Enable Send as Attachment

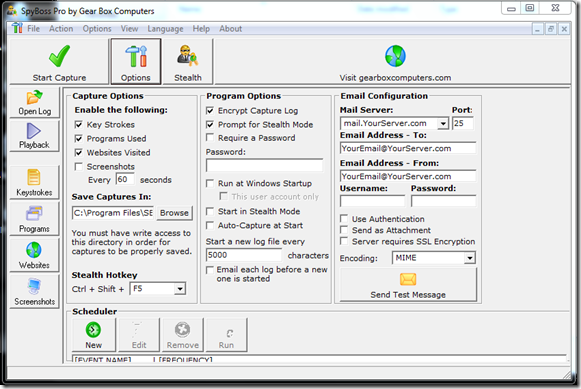point(344,230)
